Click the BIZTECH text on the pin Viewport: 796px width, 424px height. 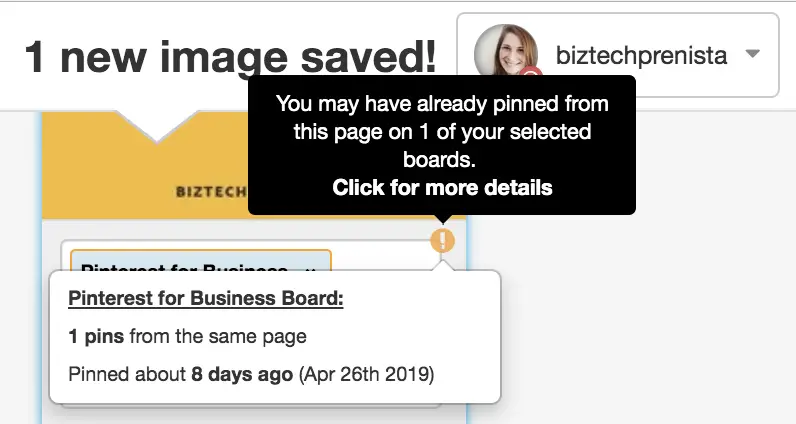[211, 192]
